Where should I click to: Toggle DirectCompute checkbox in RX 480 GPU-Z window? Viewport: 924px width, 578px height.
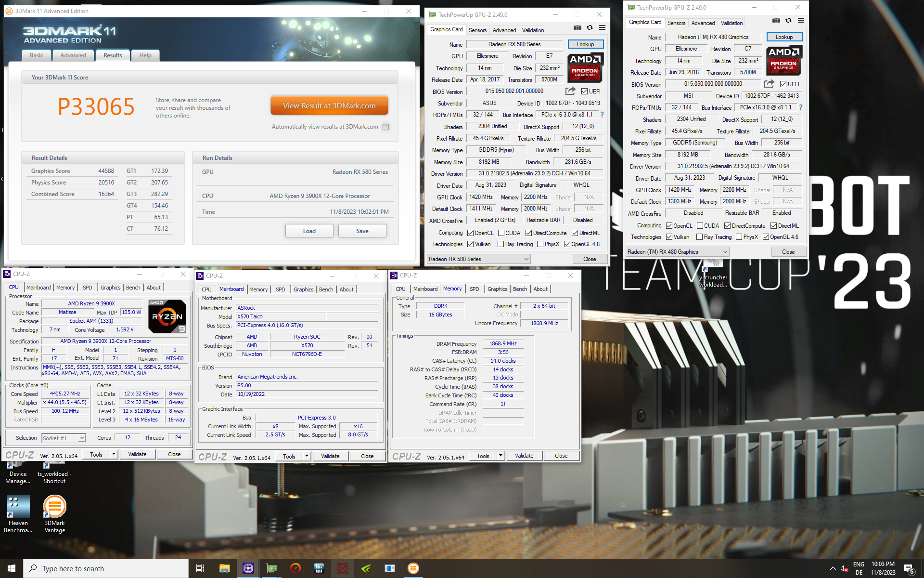(x=727, y=226)
